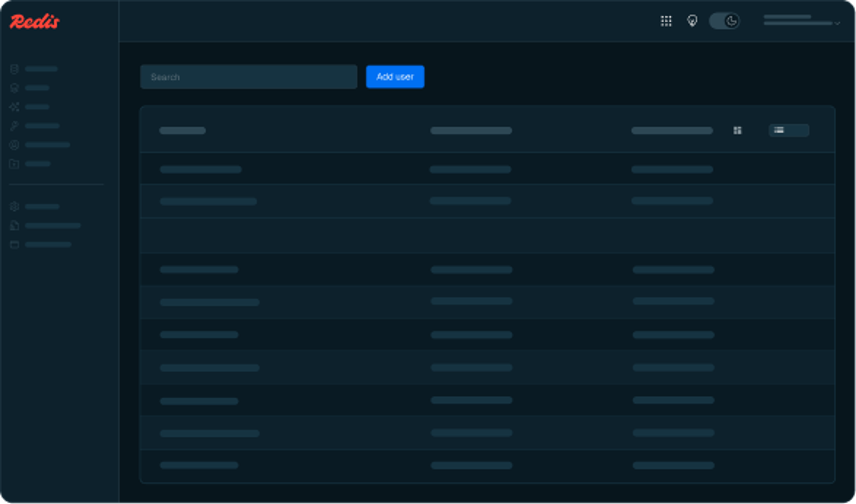856x504 pixels.
Task: Click the Add user button
Action: click(x=395, y=77)
